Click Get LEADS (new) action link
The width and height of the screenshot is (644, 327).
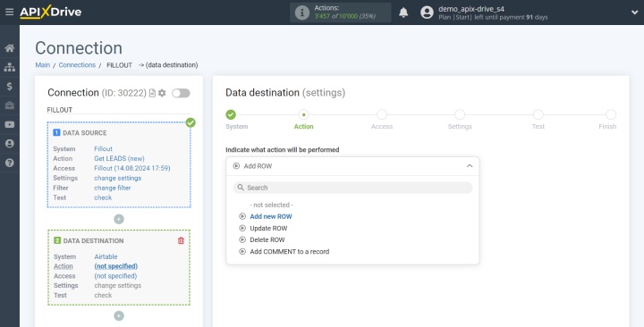click(x=119, y=158)
